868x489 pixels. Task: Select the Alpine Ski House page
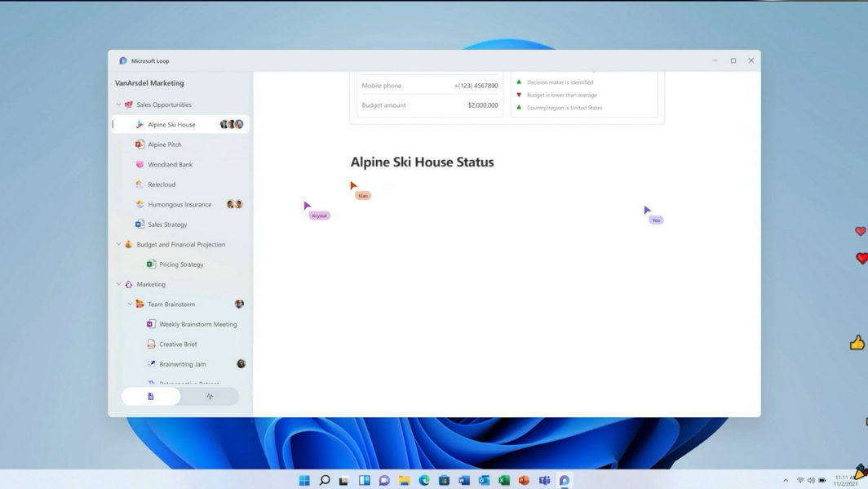180,125
